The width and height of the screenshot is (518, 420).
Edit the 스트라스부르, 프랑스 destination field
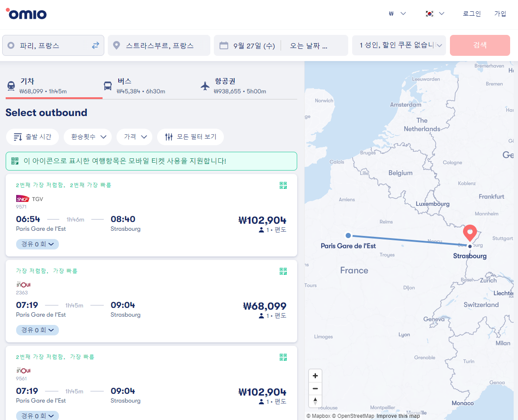click(159, 45)
